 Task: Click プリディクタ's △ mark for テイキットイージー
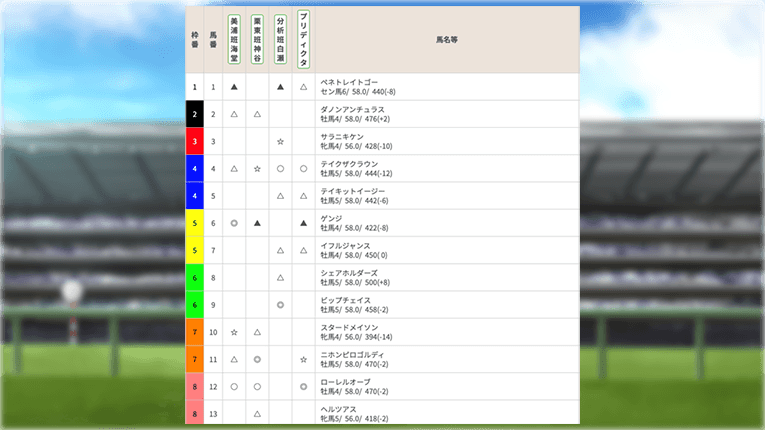(x=303, y=196)
